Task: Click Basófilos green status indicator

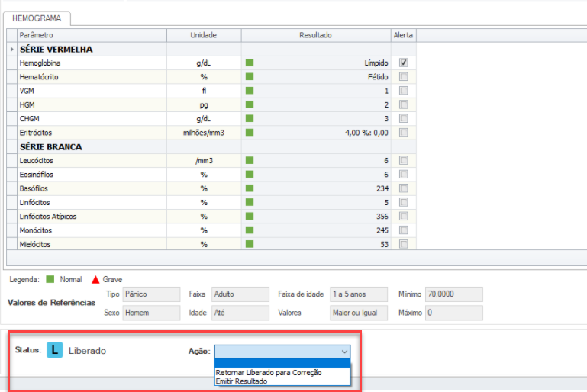Action: (x=250, y=188)
